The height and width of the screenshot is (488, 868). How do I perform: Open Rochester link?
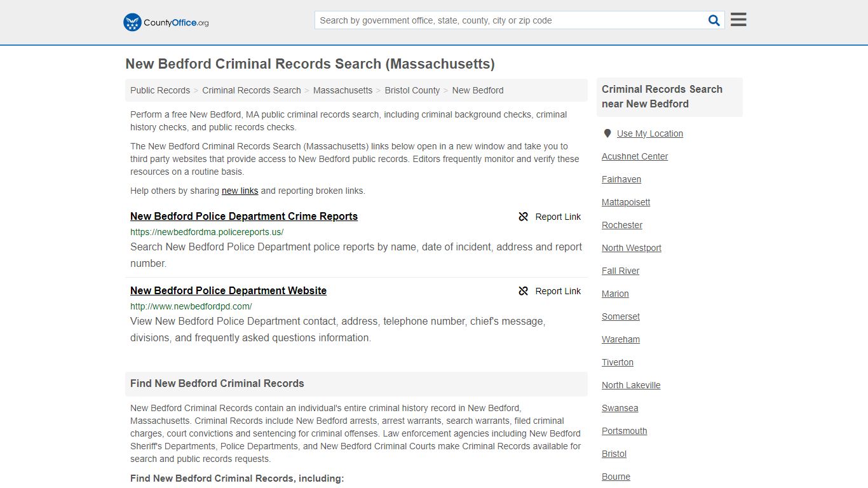click(x=622, y=225)
